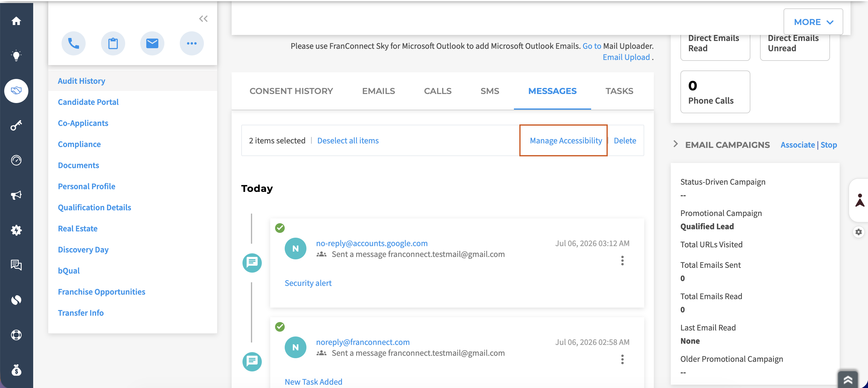Switch to TASKS tab
This screenshot has width=868, height=388.
(619, 91)
